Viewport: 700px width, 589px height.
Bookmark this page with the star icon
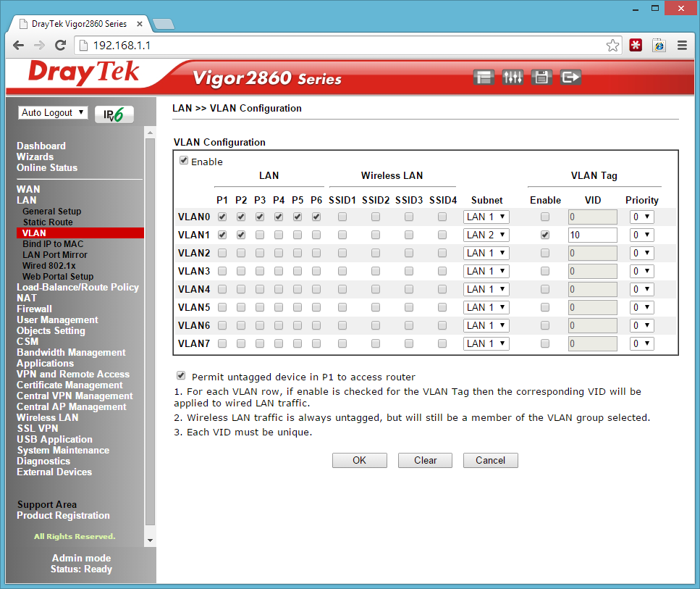[x=612, y=45]
